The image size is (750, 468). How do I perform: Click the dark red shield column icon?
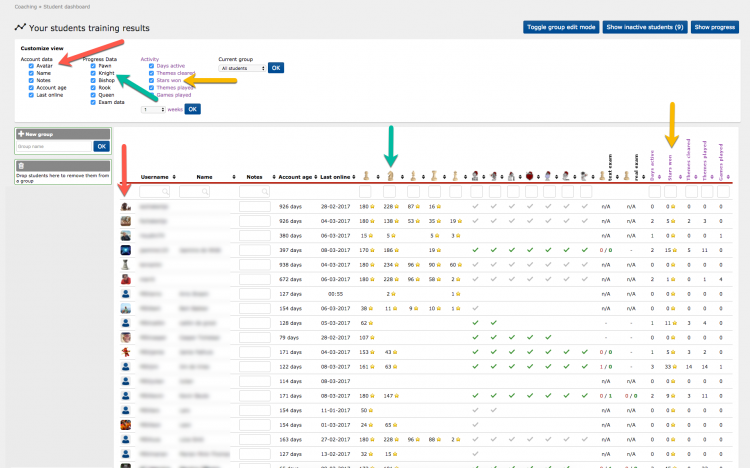[529, 176]
